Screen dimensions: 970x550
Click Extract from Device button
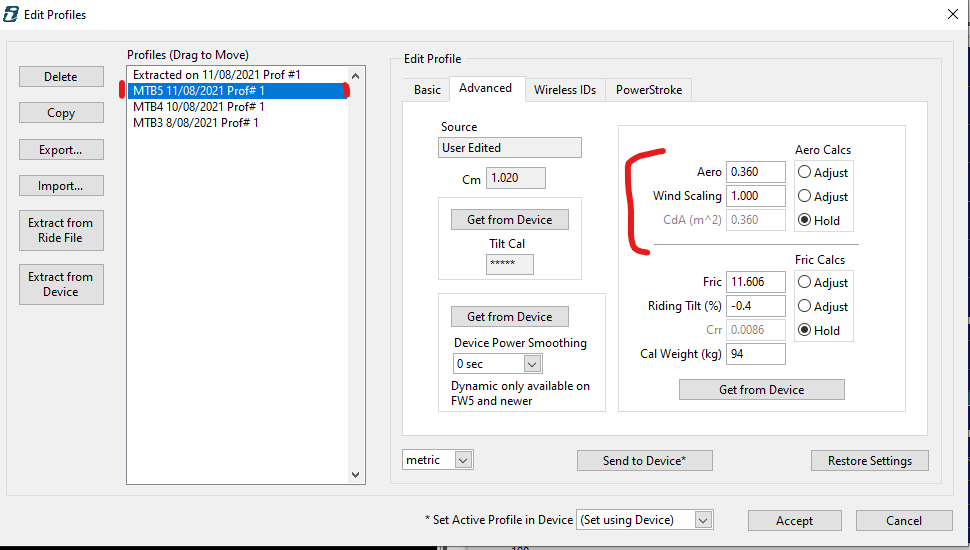[61, 285]
